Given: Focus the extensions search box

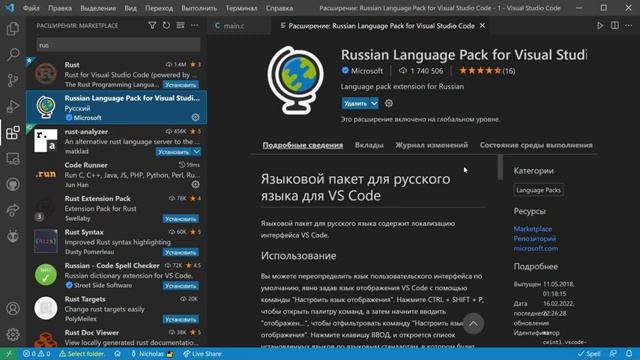Looking at the screenshot, I should [118, 45].
